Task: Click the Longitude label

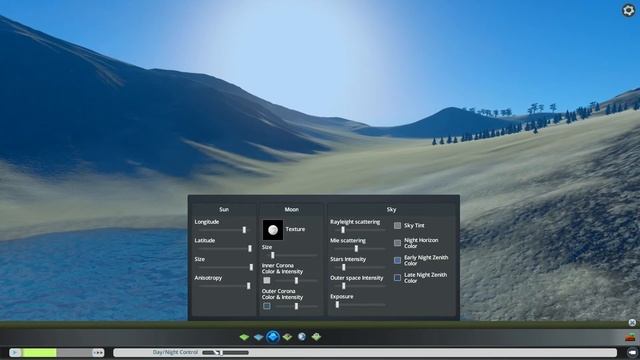Action: 207,222
